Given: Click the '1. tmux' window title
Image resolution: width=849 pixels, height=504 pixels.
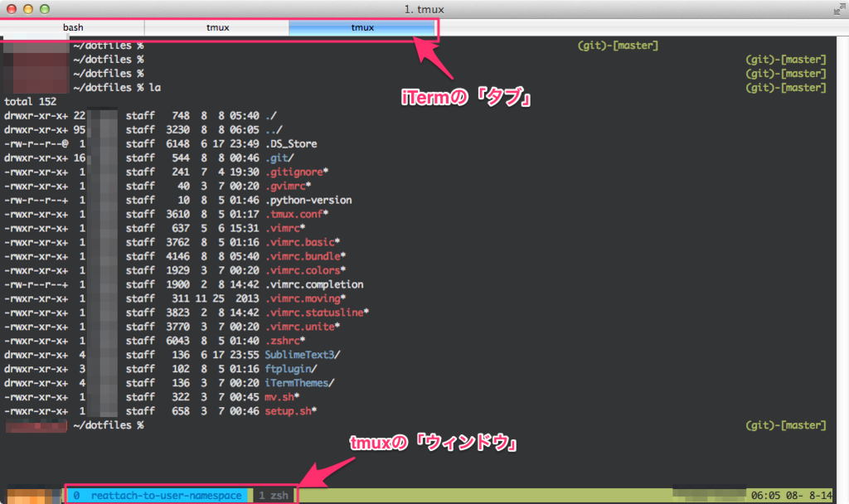Looking at the screenshot, I should [x=424, y=9].
